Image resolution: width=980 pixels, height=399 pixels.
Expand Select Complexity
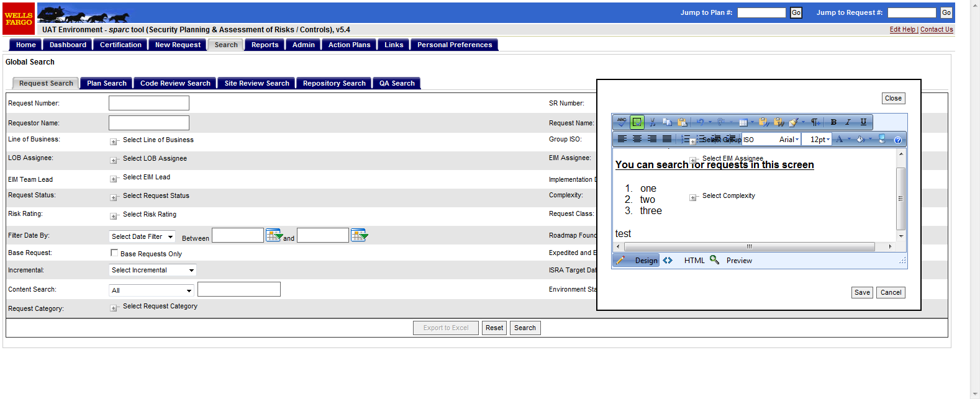(693, 198)
